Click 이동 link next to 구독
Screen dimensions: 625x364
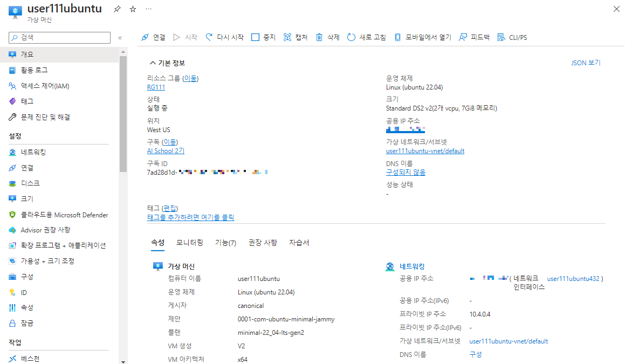click(x=169, y=142)
